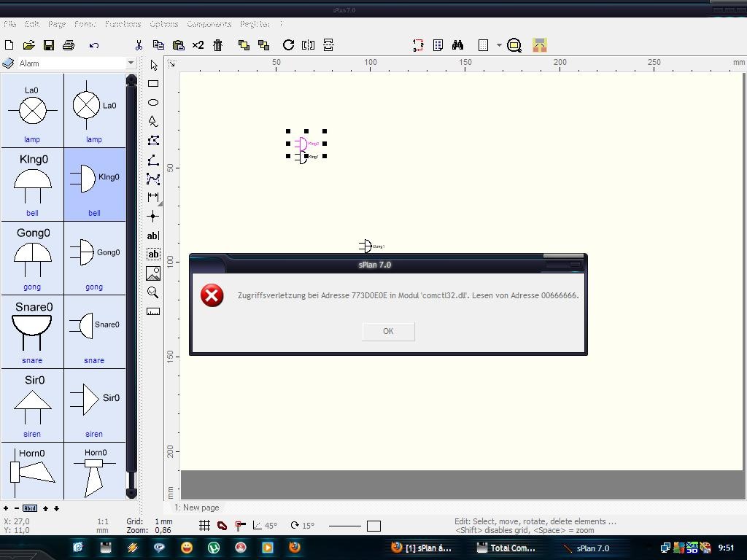
Task: Open the component list icon
Action: 438,45
